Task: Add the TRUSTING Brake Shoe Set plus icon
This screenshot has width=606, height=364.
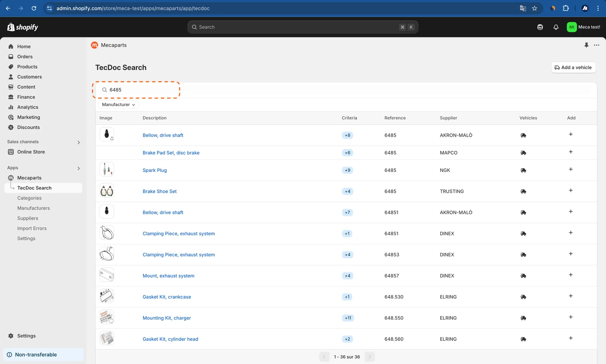Action: click(x=570, y=191)
